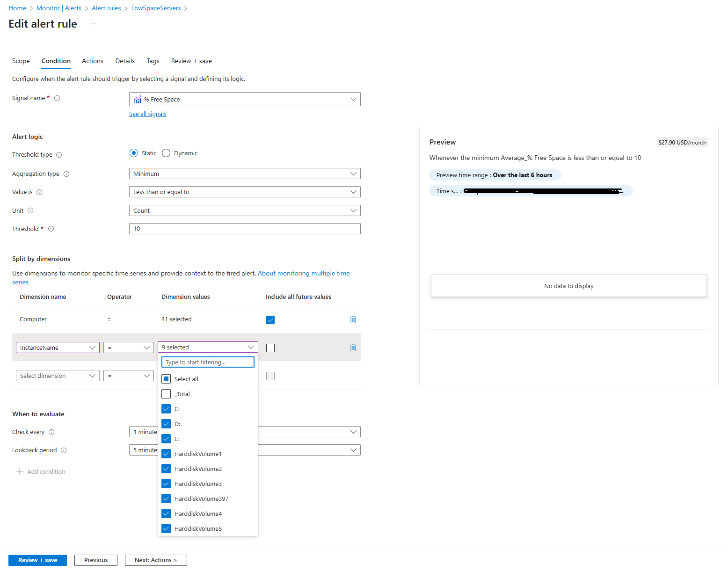Click the Threshold info icon
This screenshot has width=728, height=572.
coord(51,229)
